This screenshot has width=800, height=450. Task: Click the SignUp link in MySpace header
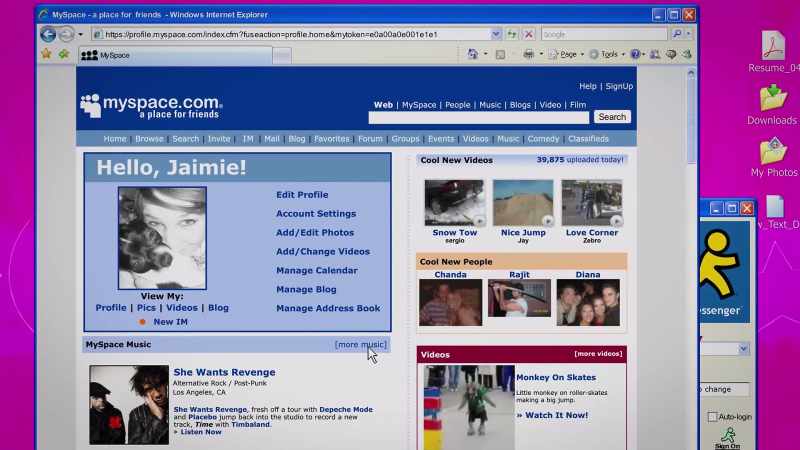tap(619, 86)
